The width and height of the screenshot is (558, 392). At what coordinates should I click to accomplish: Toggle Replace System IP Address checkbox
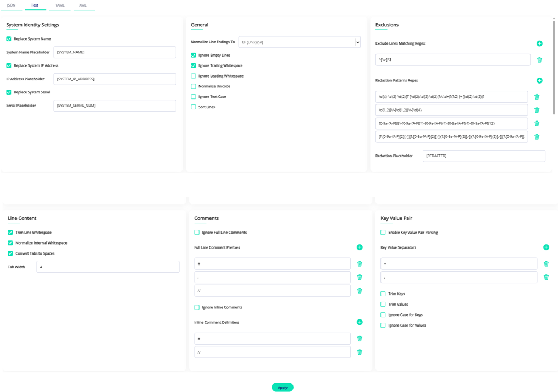(x=9, y=65)
